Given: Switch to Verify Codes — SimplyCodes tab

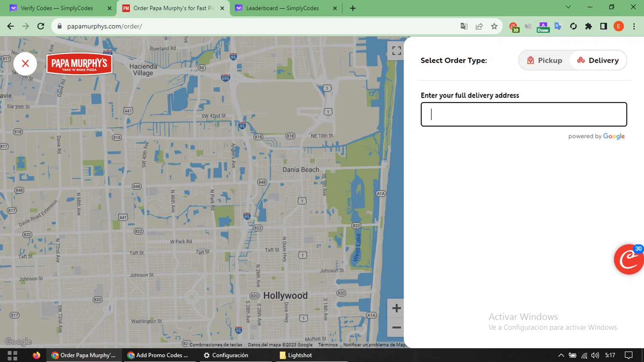Looking at the screenshot, I should pos(57,8).
